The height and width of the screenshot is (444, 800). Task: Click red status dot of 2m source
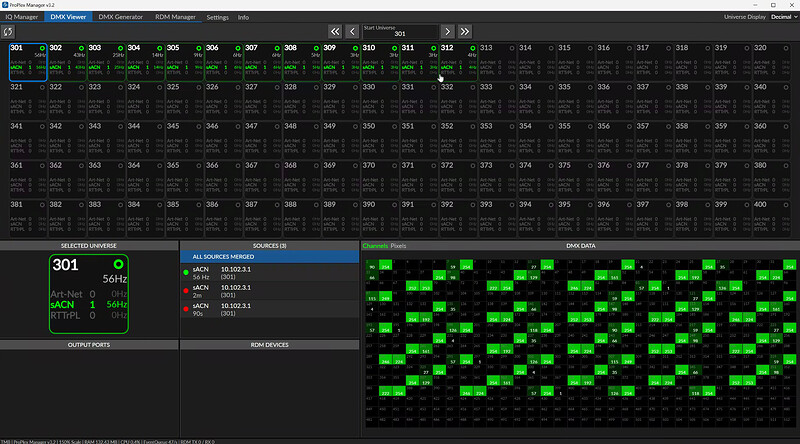[186, 291]
